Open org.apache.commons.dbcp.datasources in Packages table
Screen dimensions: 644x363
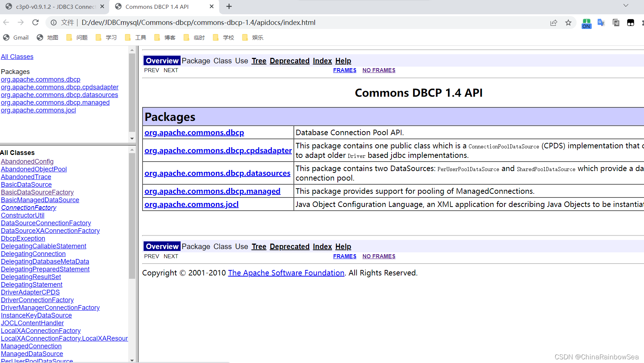click(x=217, y=173)
